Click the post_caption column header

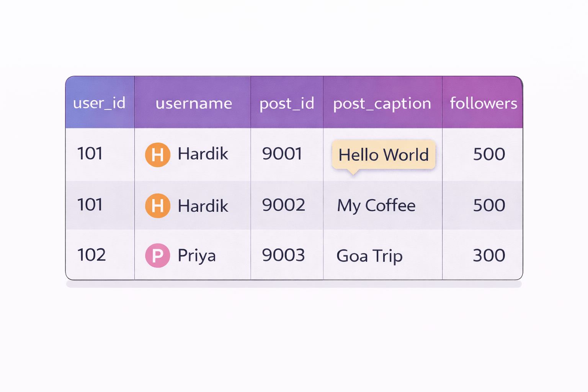(x=382, y=103)
